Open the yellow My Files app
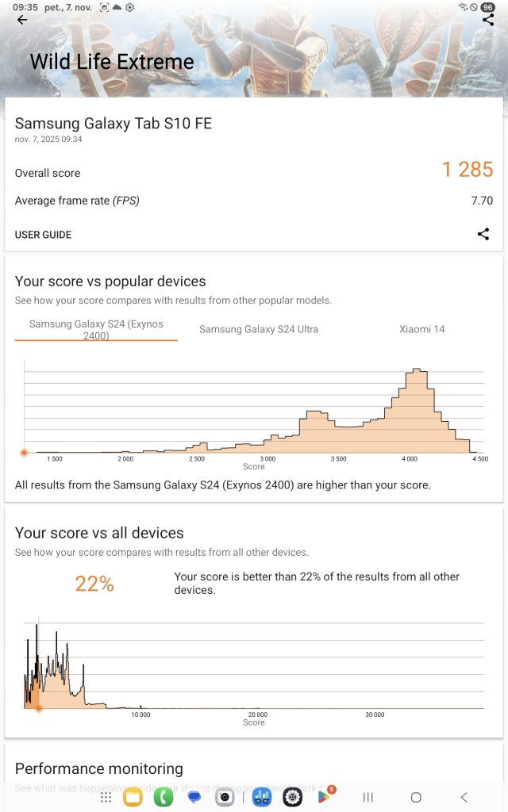The height and width of the screenshot is (812, 508). coord(133,797)
